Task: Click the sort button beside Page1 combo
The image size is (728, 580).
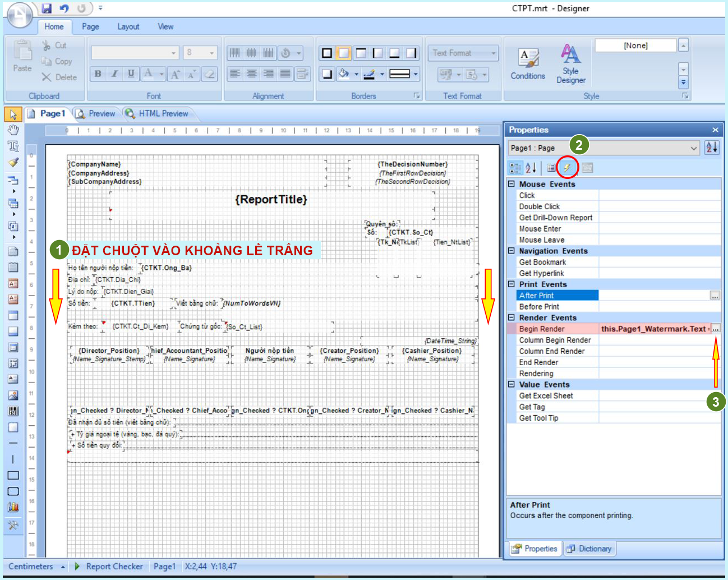Action: coord(712,148)
